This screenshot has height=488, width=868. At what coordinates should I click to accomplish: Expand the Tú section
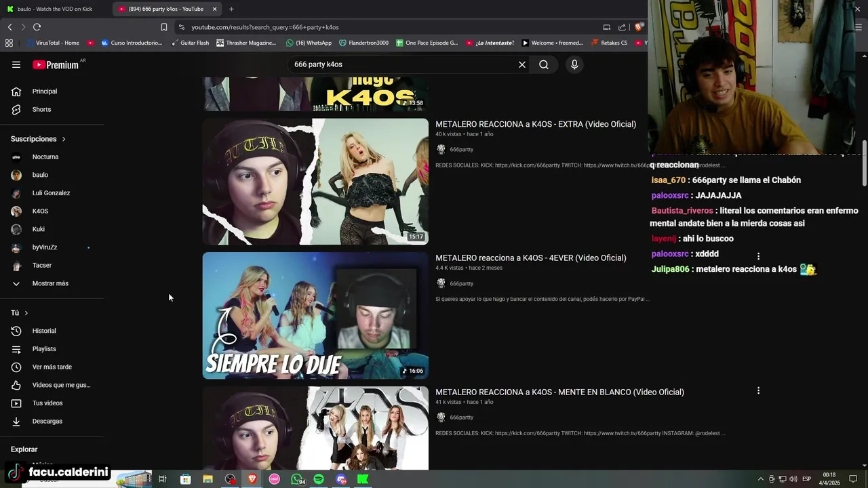(x=20, y=312)
